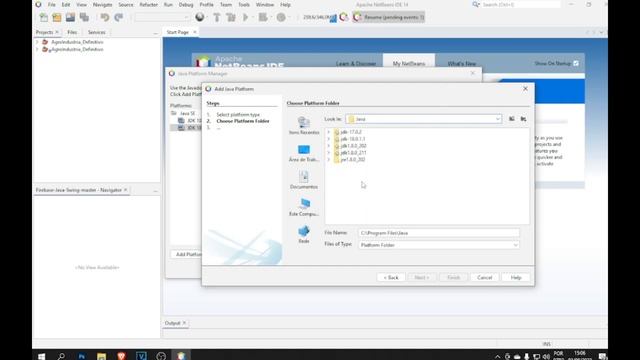
Task: Click the New Project toolbar icon
Action: click(57, 17)
